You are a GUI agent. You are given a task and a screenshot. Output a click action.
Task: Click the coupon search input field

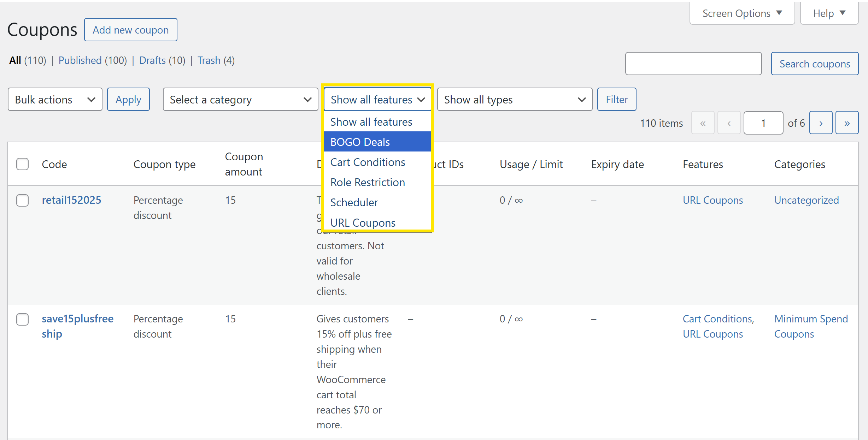point(693,64)
